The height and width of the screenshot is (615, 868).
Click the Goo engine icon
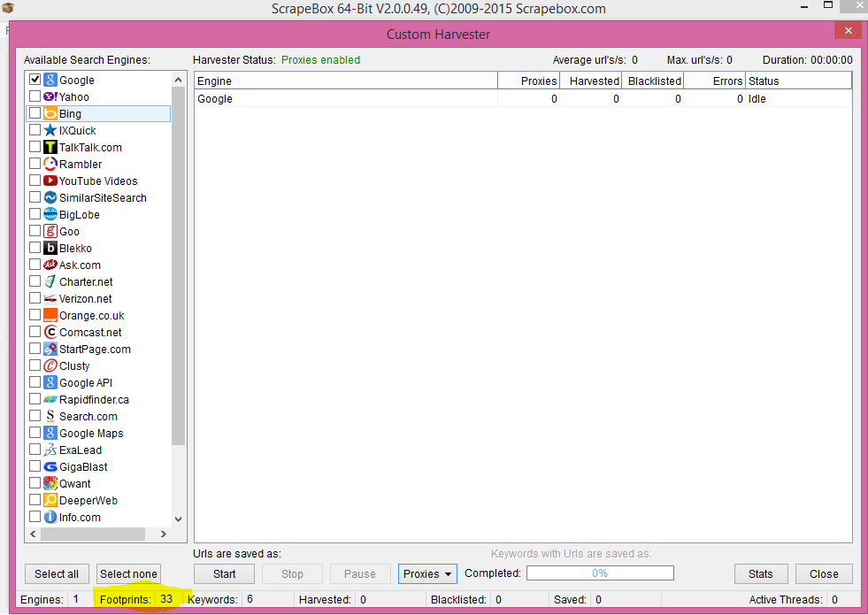click(50, 231)
